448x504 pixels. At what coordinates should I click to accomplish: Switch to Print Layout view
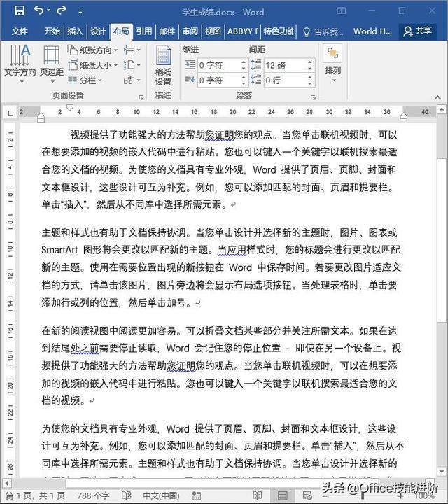tap(282, 496)
